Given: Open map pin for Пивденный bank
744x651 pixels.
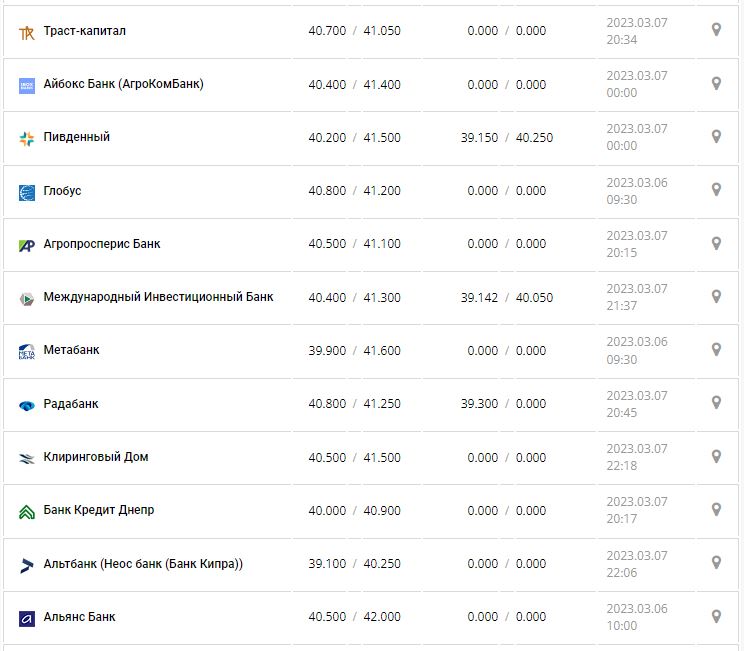Looking at the screenshot, I should coord(716,136).
